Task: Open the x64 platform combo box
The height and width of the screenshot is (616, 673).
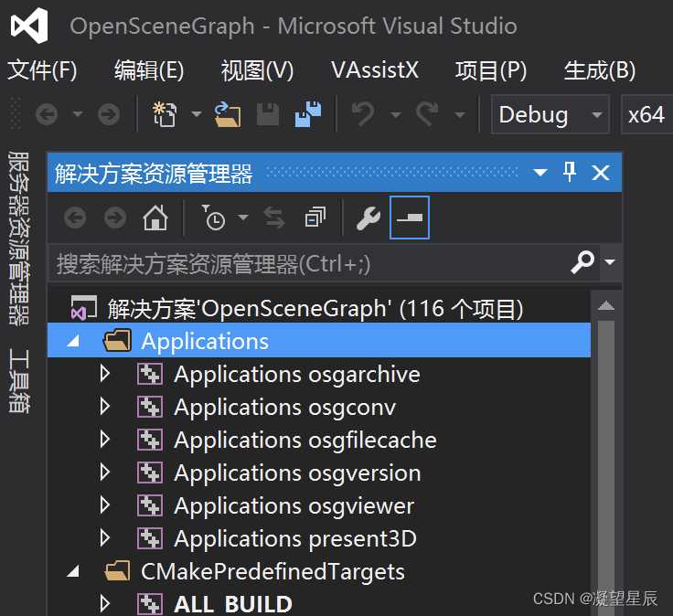Action: point(646,114)
